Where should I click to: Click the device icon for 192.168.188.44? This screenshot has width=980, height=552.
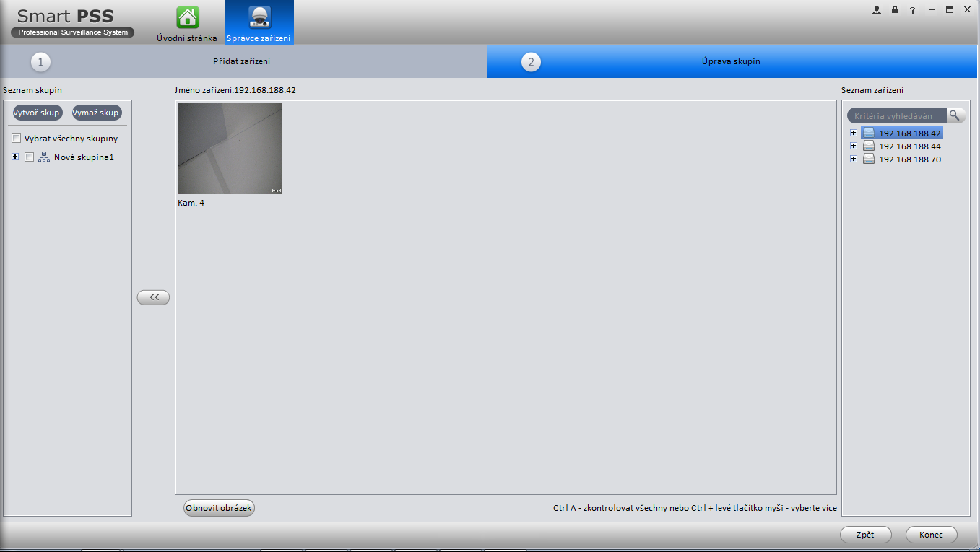(x=869, y=146)
